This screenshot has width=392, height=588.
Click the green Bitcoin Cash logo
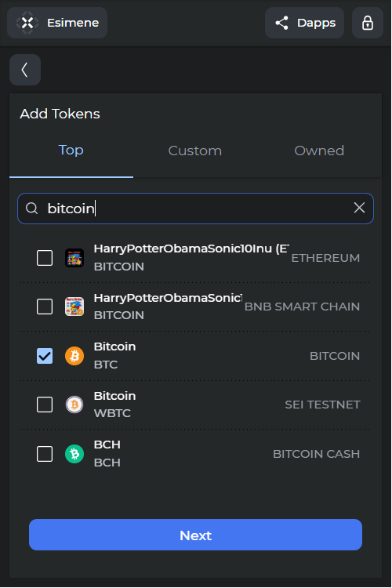point(74,454)
